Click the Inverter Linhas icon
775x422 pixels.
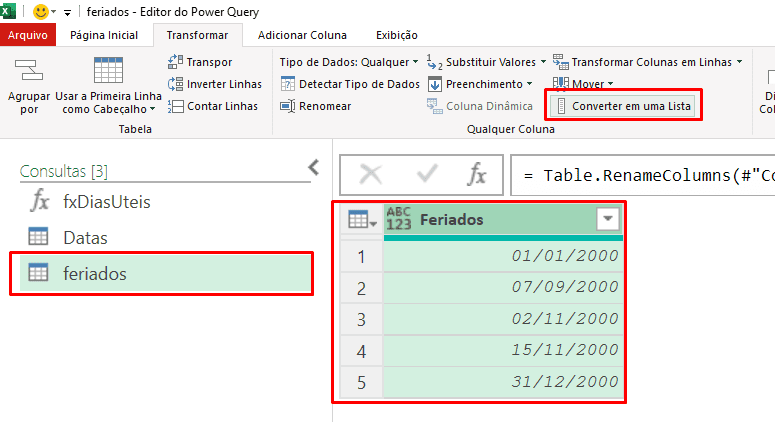coord(175,84)
